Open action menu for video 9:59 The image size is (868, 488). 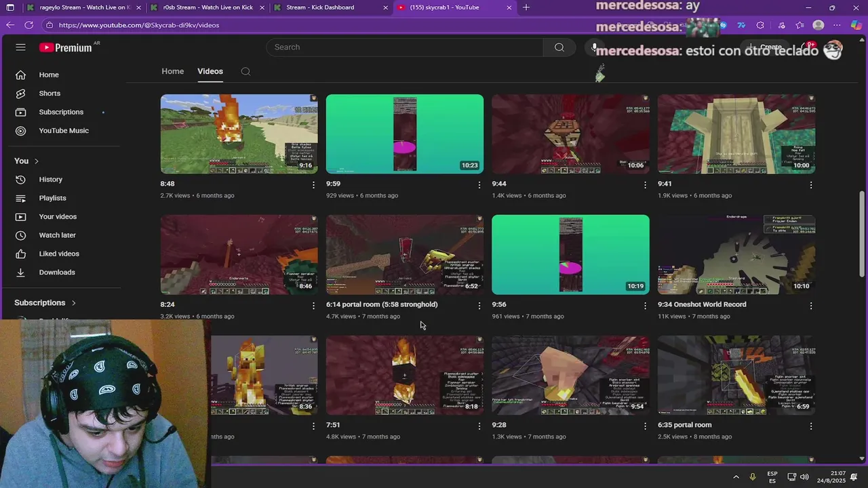tap(479, 184)
